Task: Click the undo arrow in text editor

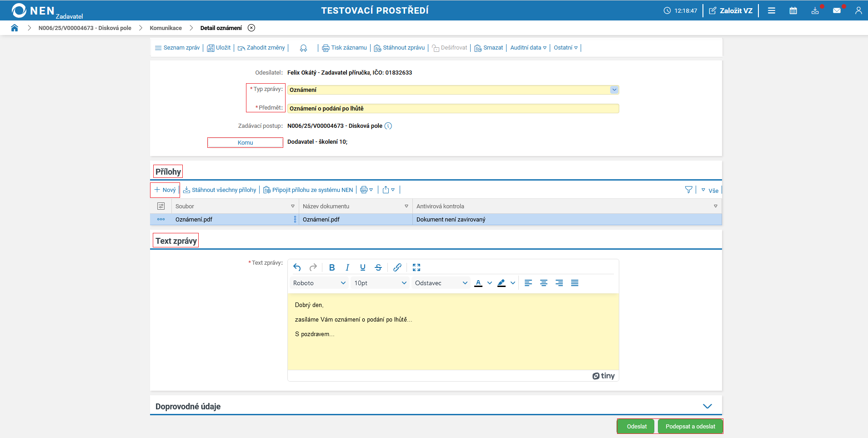Action: [297, 267]
